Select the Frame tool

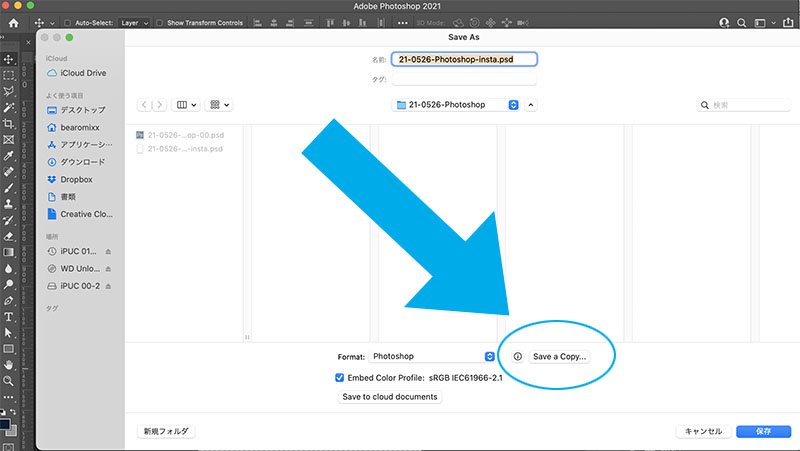coord(9,139)
